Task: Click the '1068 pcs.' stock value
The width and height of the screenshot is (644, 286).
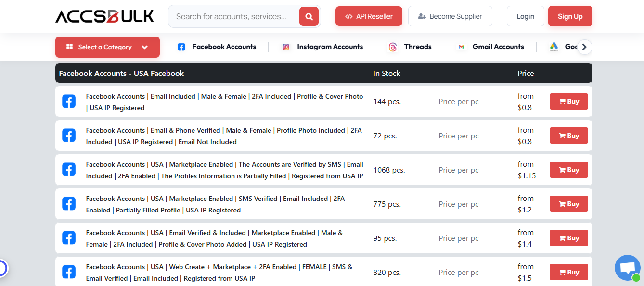Action: click(x=389, y=170)
